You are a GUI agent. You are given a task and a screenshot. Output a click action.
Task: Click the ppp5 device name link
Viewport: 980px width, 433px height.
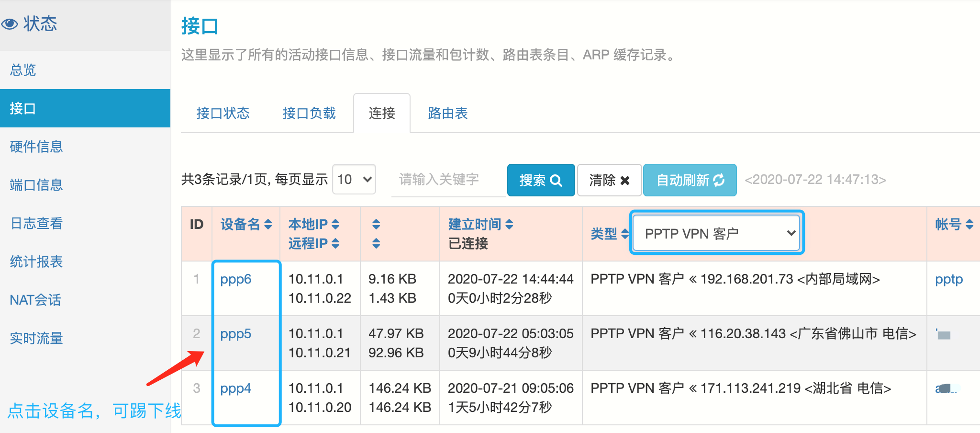click(235, 334)
